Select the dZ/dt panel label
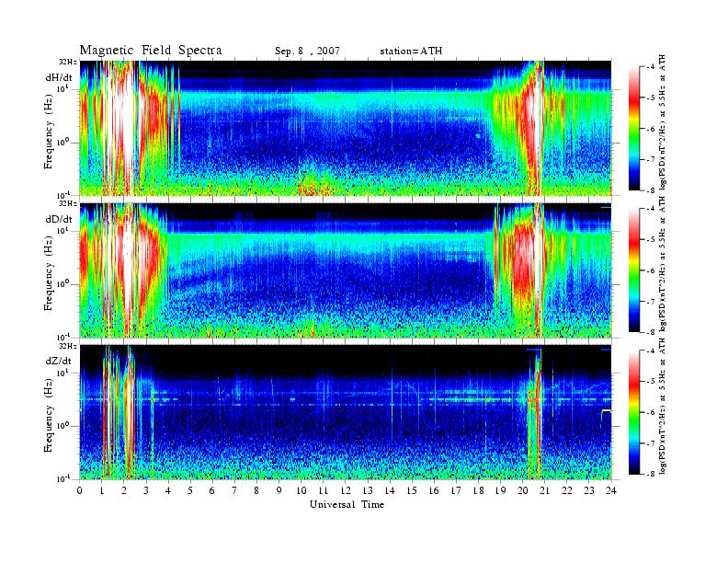 click(59, 361)
